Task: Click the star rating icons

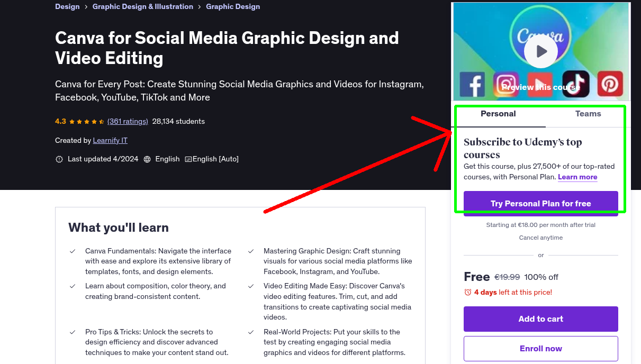Action: (x=87, y=122)
